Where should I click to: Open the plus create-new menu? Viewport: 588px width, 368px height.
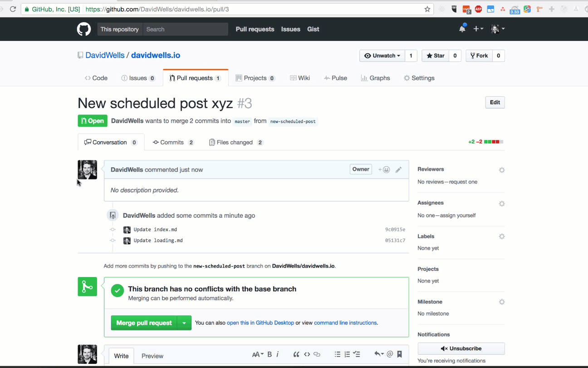(x=478, y=29)
